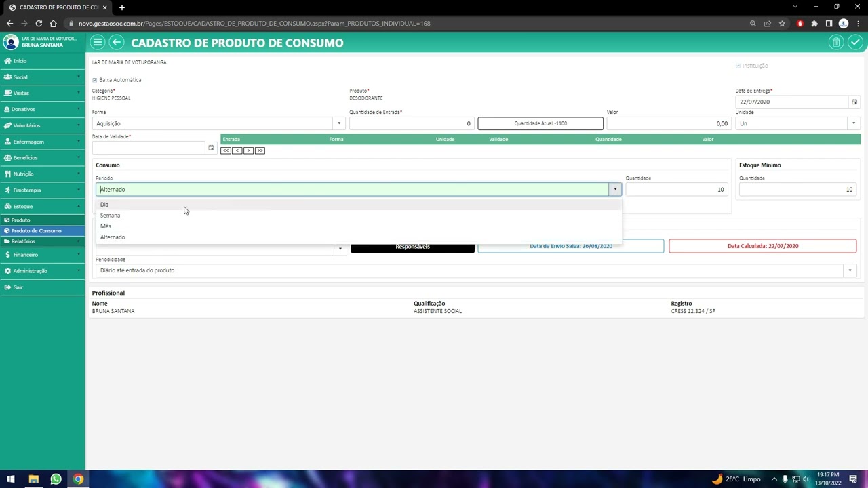Expand the Periodicidade dropdown
The image size is (868, 488).
point(849,270)
